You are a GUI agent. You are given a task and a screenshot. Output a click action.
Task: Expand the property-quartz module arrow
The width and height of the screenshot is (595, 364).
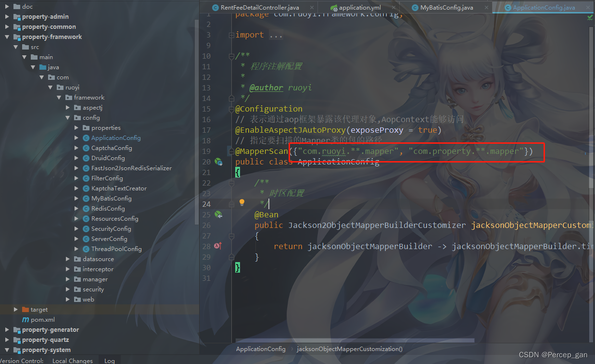coord(7,340)
